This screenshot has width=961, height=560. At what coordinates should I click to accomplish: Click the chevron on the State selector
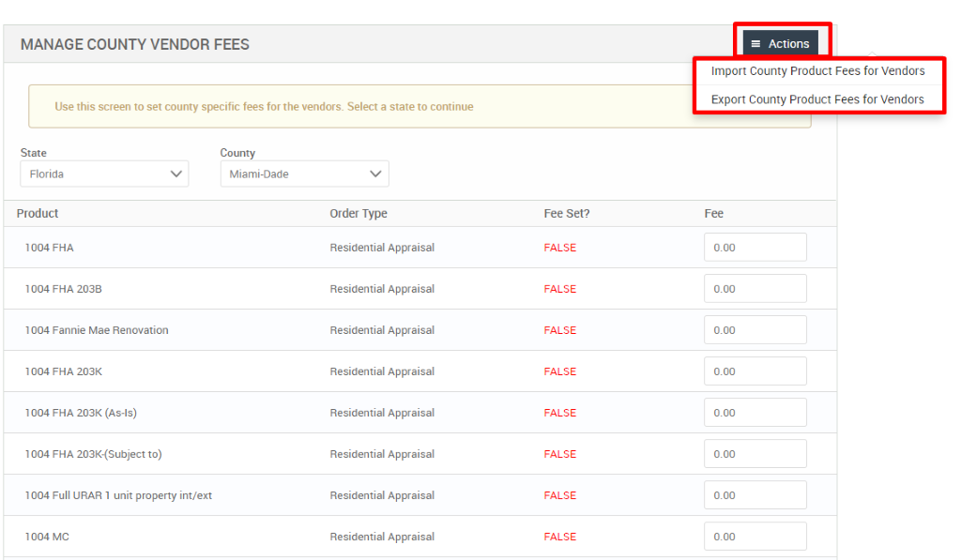176,174
